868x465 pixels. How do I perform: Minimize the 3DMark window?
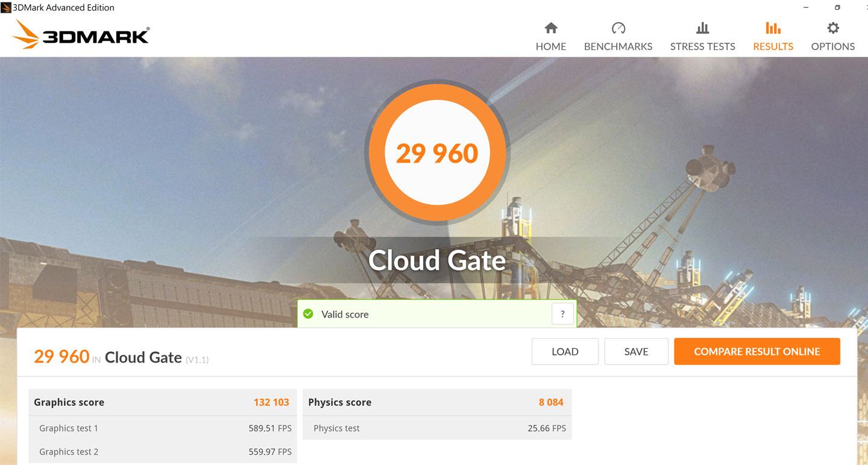pos(807,8)
